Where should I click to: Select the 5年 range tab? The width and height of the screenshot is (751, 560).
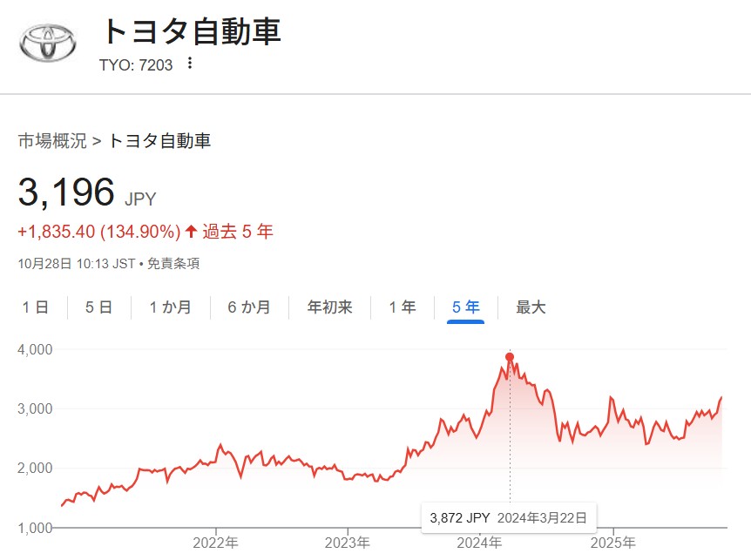(465, 307)
